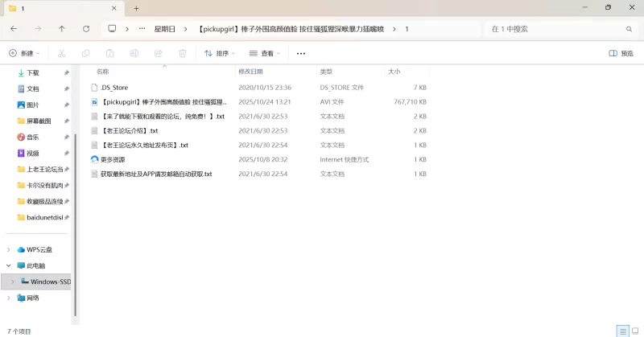Image resolution: width=644 pixels, height=337 pixels.
Task: Click 星期日 in the breadcrumb path
Action: [x=164, y=29]
